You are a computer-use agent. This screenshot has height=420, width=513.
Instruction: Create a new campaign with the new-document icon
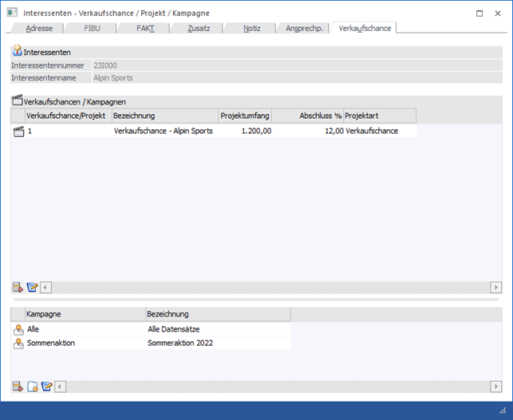33,387
